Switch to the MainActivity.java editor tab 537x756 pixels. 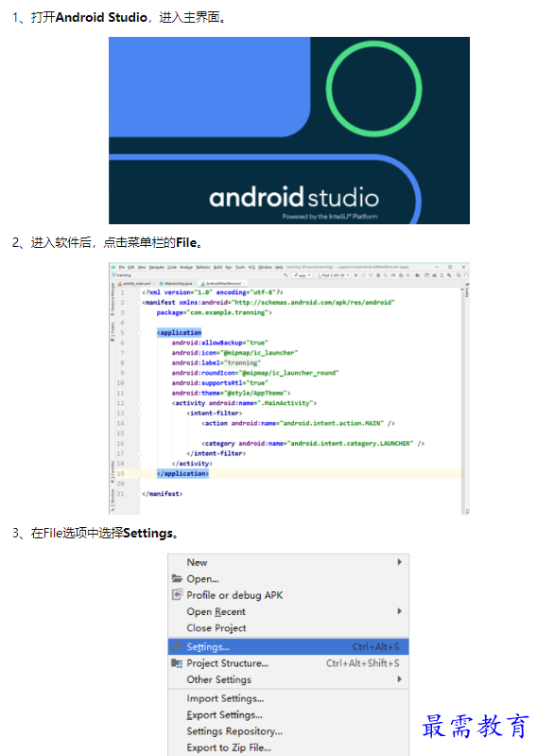click(176, 284)
